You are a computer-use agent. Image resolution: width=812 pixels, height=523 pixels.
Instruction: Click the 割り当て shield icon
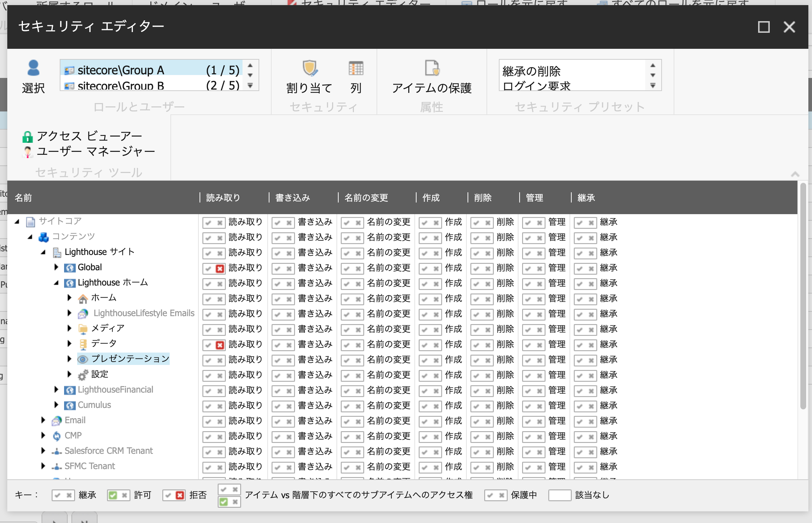pos(310,68)
